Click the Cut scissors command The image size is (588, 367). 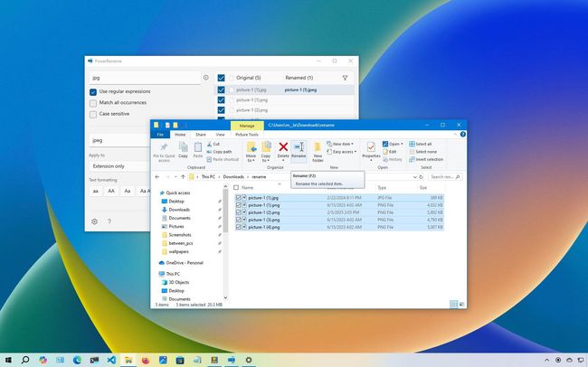213,144
